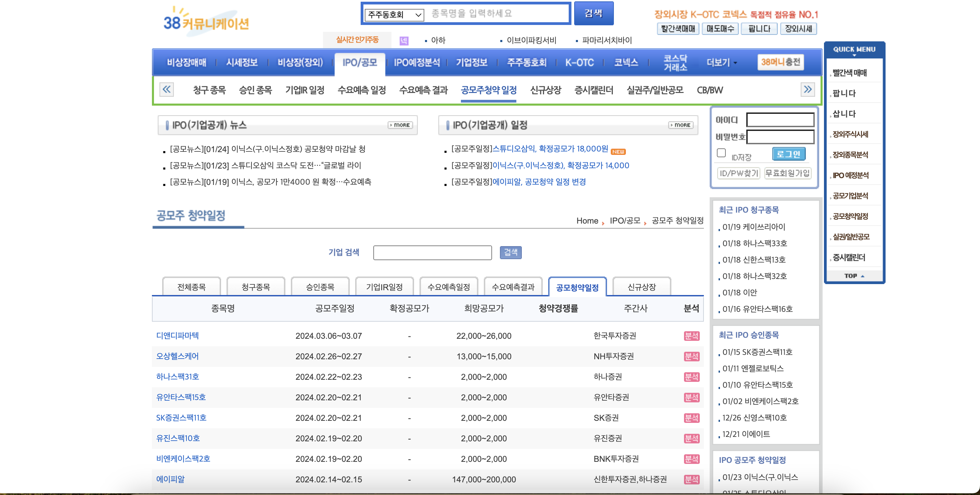Open the 오상헬스케어 stock link
980x495 pixels.
[x=177, y=356]
